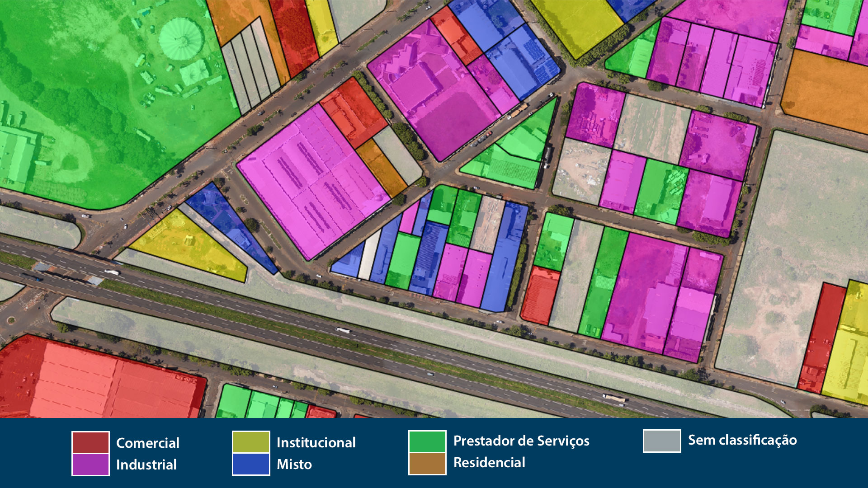Click the Prestador de Serviços green swatch
868x488 pixels.
pyautogui.click(x=427, y=441)
